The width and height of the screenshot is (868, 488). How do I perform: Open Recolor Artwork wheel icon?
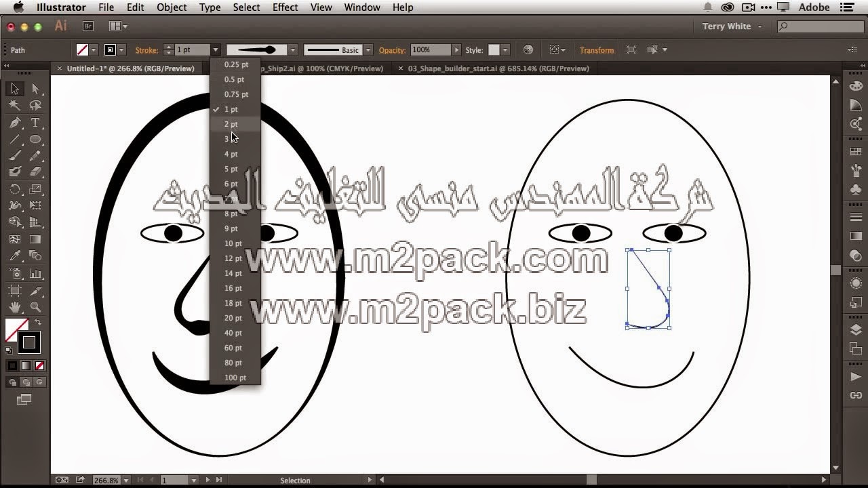528,49
